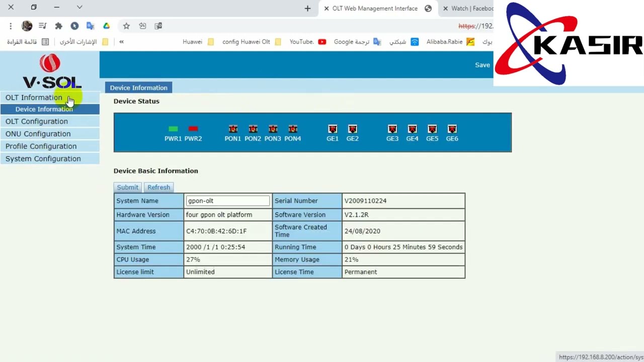Viewport: 644px width, 362px height.
Task: Select the GE2 port icon
Action: tap(353, 129)
